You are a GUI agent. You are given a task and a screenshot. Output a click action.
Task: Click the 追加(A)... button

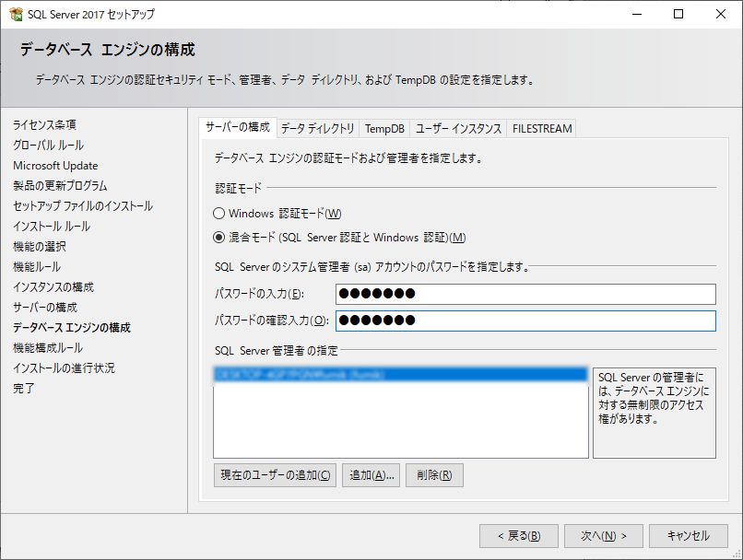[371, 475]
